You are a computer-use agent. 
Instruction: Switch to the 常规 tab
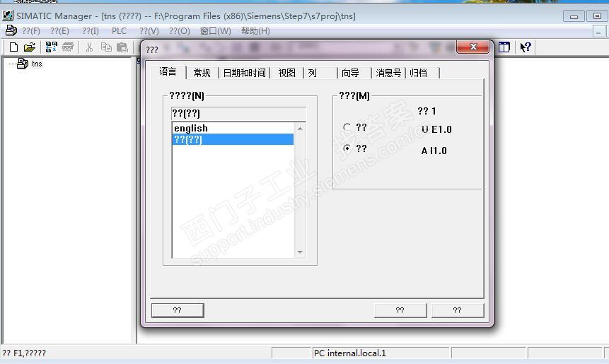(202, 73)
